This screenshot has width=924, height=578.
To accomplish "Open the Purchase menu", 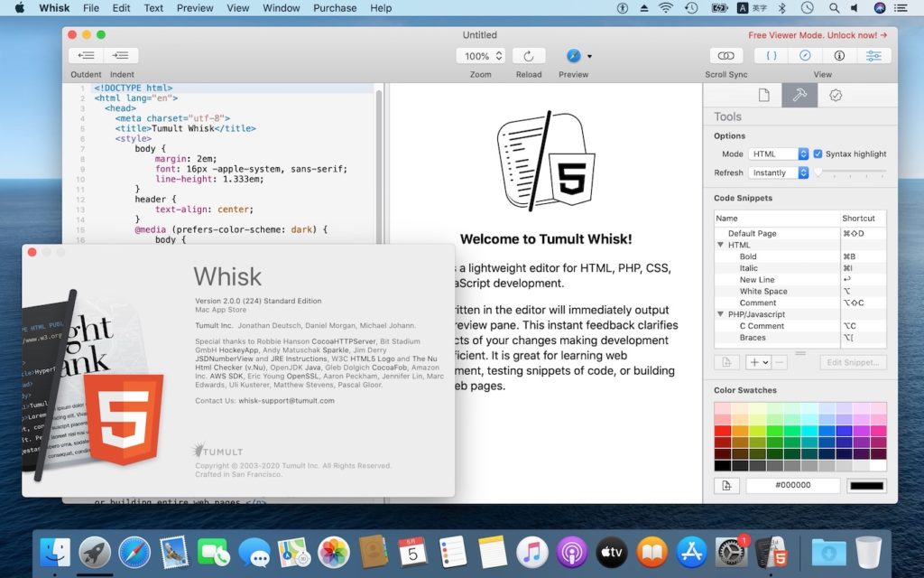I will [334, 8].
